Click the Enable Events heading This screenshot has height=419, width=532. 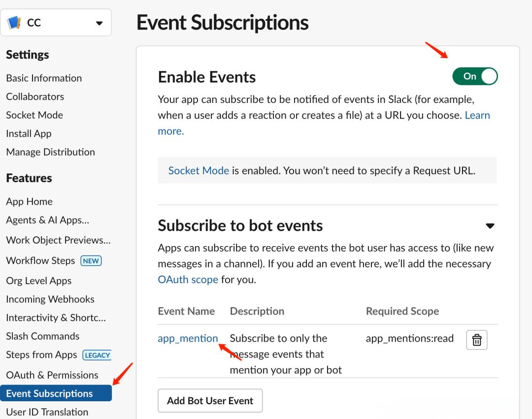pos(206,77)
